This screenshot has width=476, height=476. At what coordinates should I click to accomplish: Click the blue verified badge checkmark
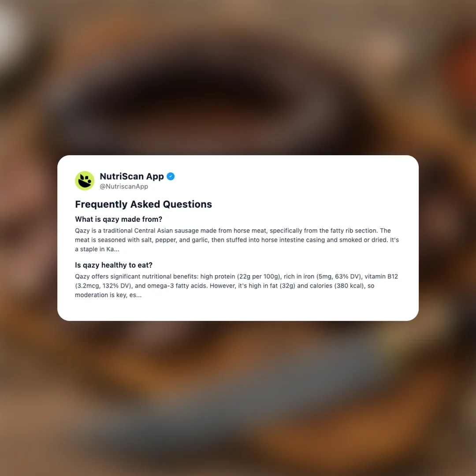pos(171,176)
